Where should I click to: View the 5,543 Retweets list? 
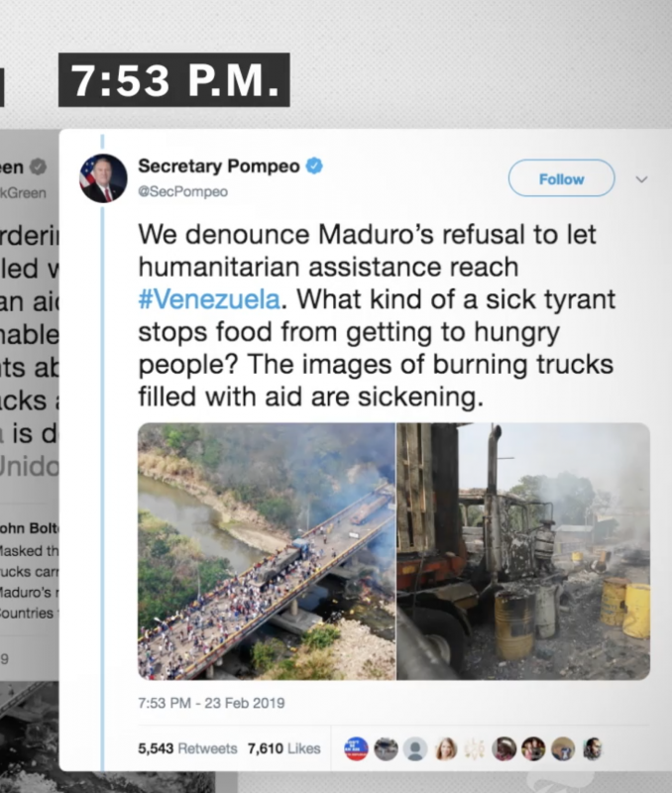[187, 748]
